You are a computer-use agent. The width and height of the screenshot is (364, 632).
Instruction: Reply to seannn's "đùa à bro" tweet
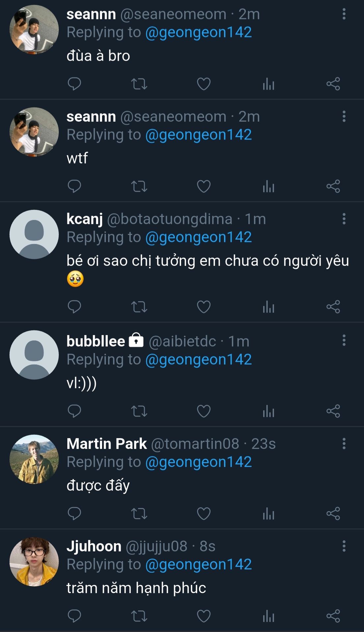coord(74,84)
